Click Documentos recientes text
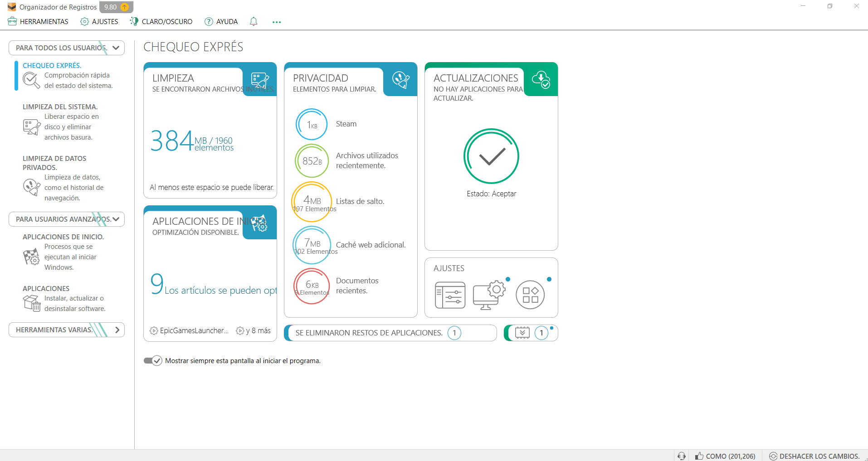 [357, 286]
